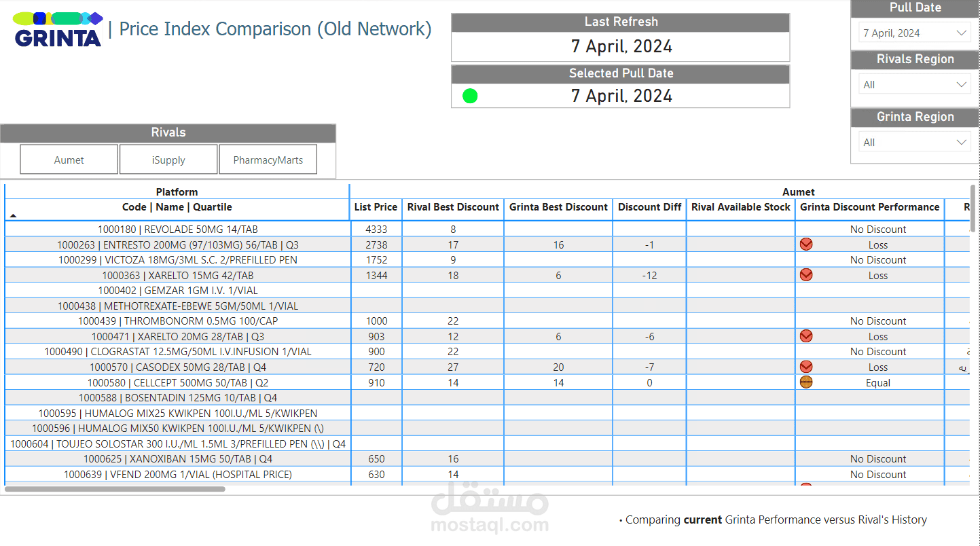Select row 1000580 | CELLCEPT 500MG
The width and height of the screenshot is (980, 546).
click(178, 382)
